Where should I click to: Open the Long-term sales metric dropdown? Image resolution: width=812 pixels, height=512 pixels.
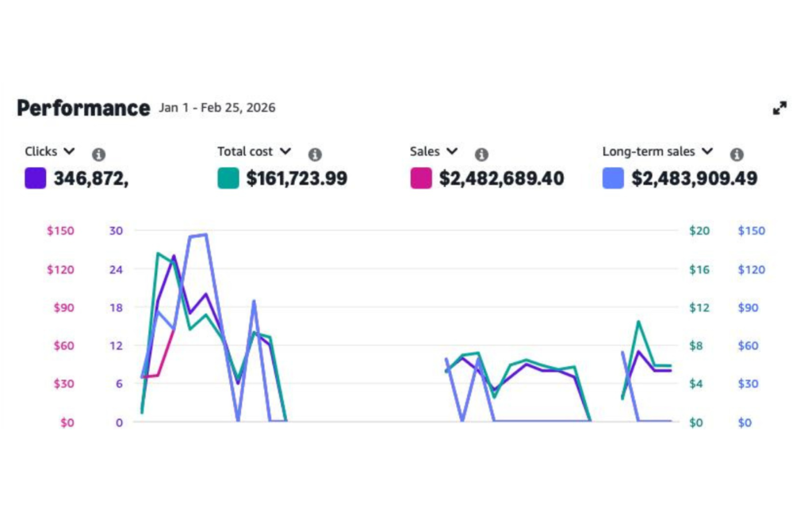point(707,151)
